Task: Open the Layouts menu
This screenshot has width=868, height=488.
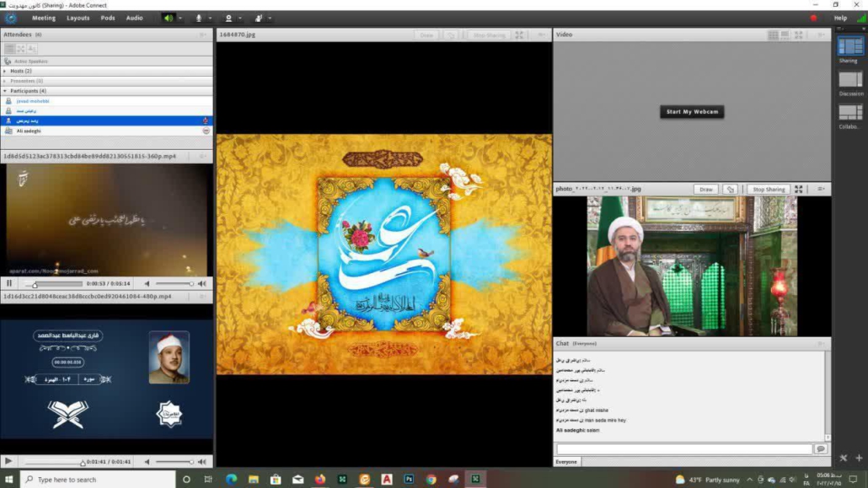Action: coord(78,18)
